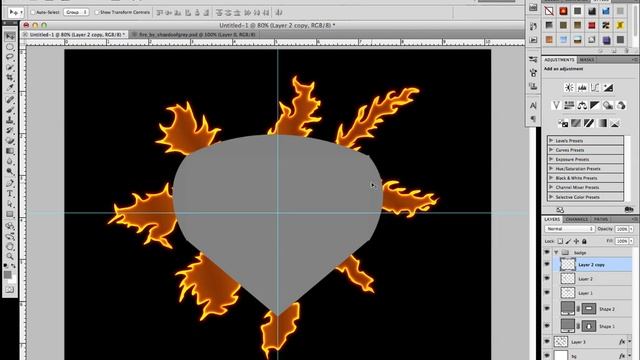Add an Invert adjustment
This screenshot has width=640, height=360.
(x=563, y=123)
